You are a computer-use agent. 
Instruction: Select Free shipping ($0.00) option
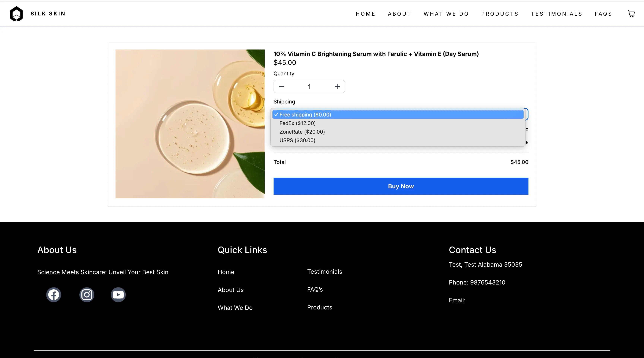click(305, 115)
